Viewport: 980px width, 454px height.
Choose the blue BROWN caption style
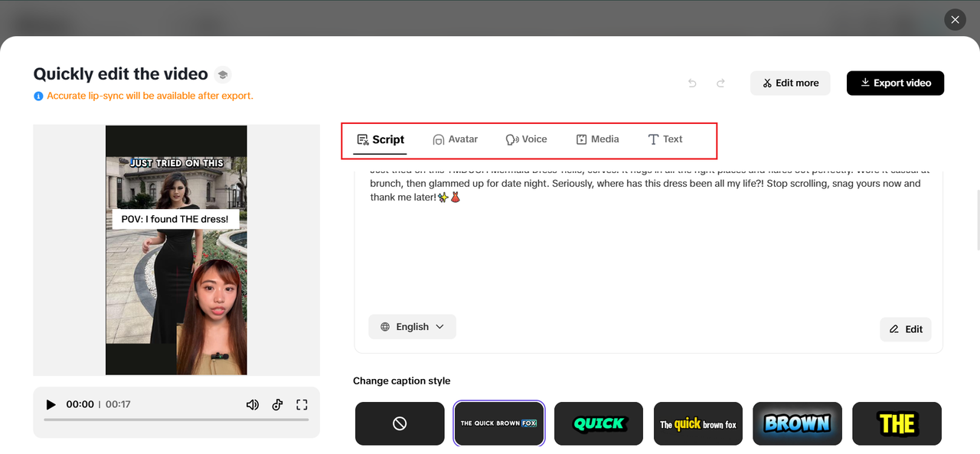(798, 423)
